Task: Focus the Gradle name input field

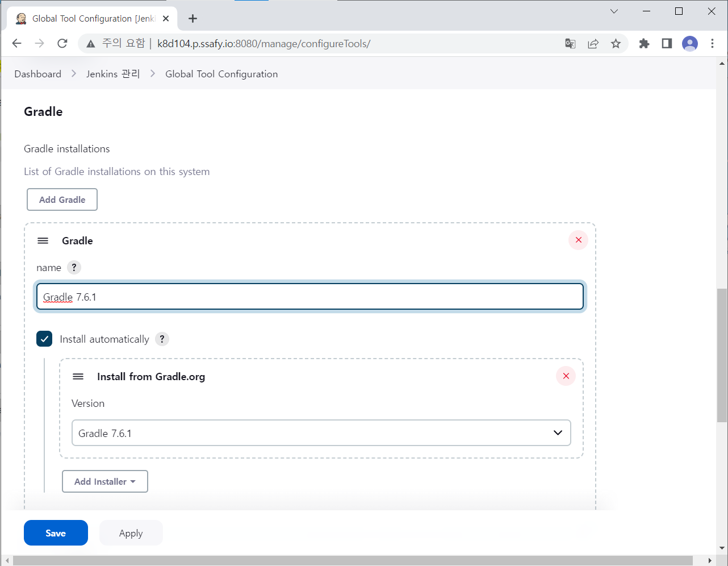Action: tap(310, 297)
